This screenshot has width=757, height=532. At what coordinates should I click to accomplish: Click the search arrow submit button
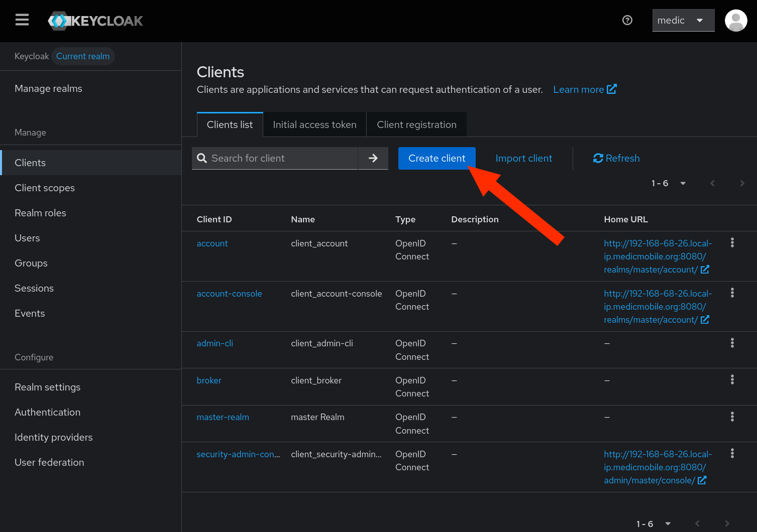click(373, 158)
